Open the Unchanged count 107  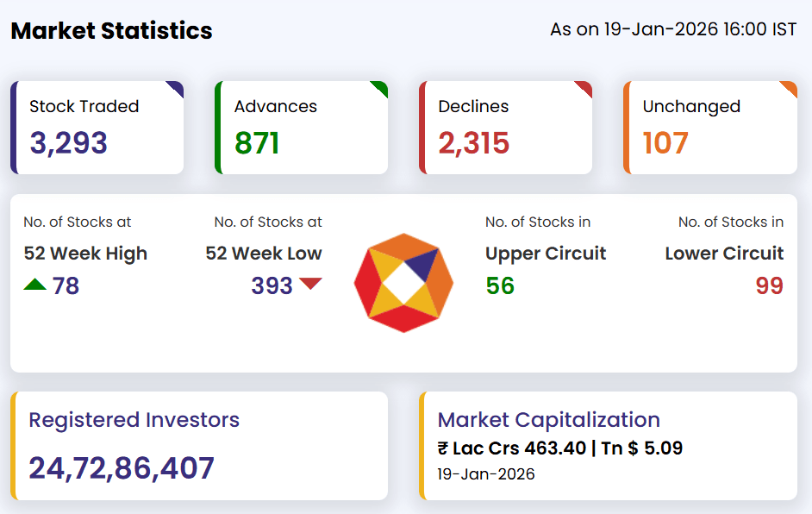(665, 143)
